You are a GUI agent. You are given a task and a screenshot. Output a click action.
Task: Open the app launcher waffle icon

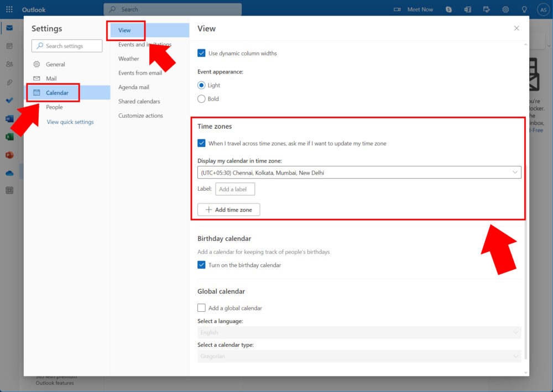coord(9,9)
